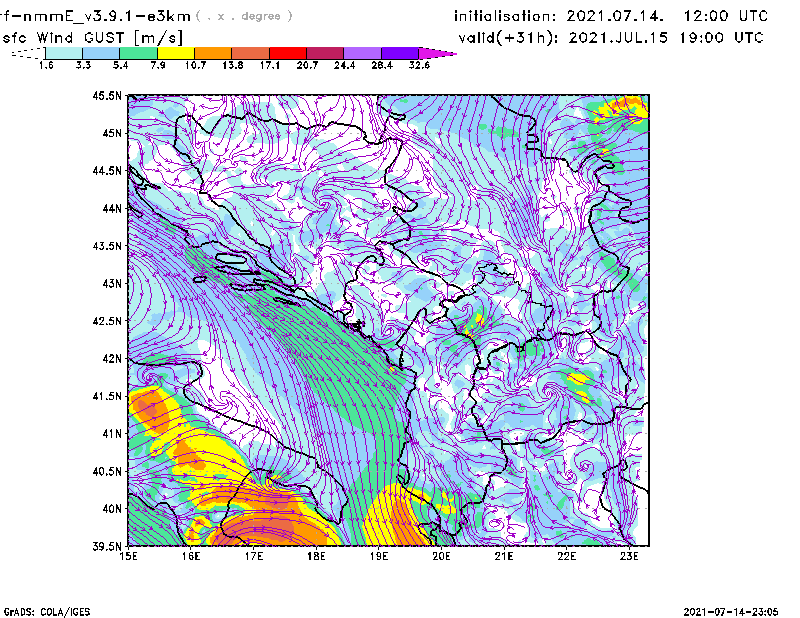This screenshot has width=800, height=618.
Task: Click the 40.5N latitude label
Action: (x=107, y=471)
